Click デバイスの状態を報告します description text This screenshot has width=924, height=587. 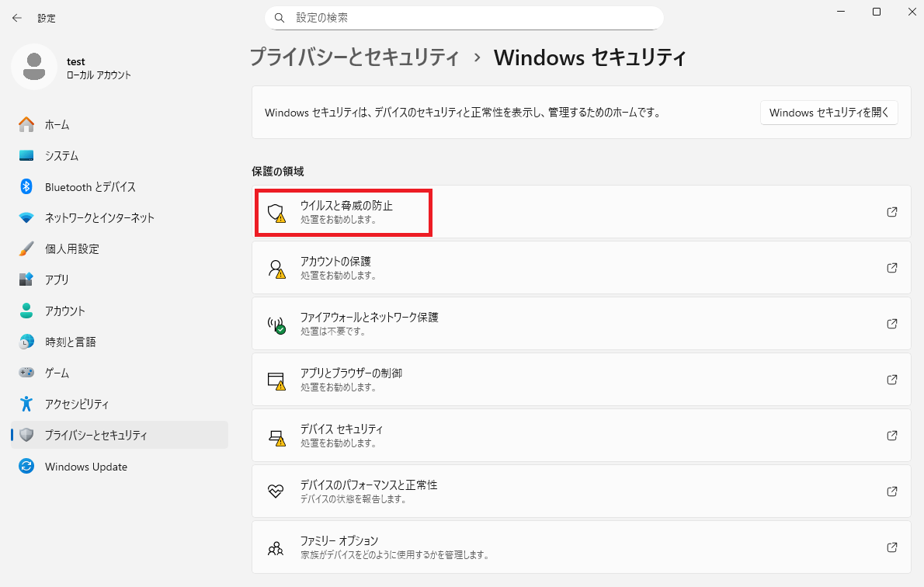[353, 499]
